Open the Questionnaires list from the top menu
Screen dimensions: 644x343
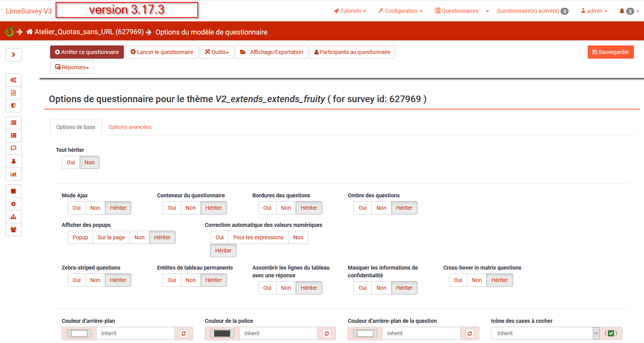tap(456, 11)
